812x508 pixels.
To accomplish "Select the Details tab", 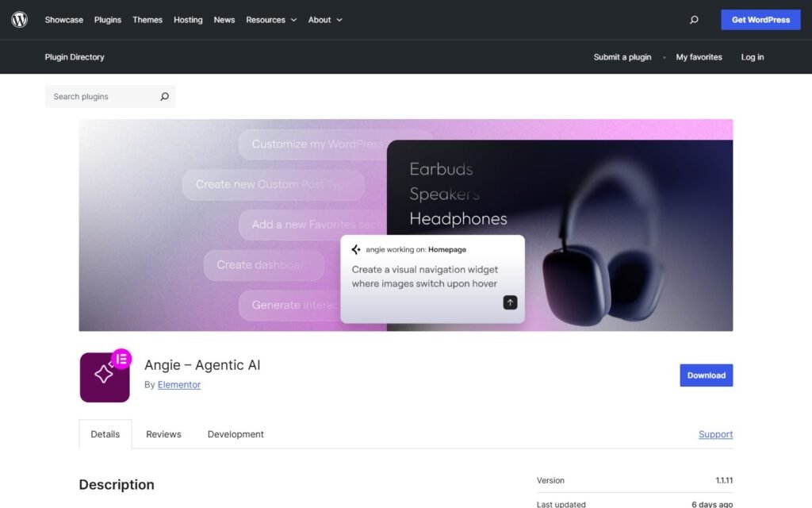I will click(105, 434).
